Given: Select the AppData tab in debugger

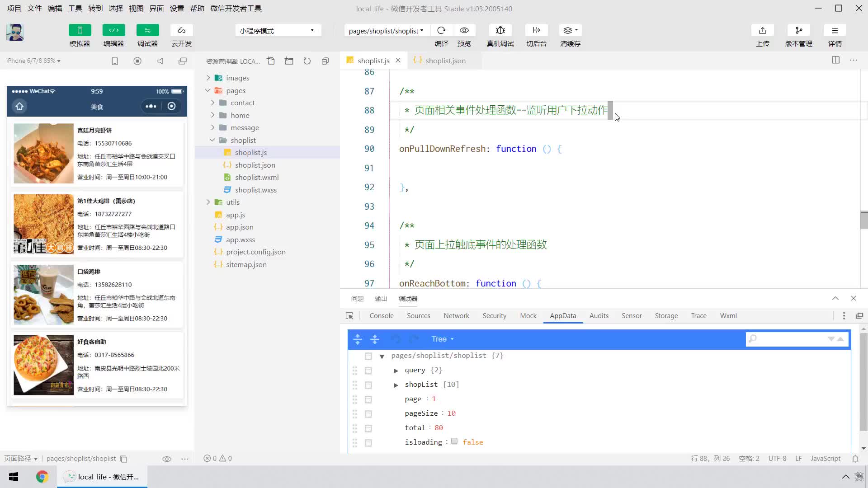Looking at the screenshot, I should pyautogui.click(x=563, y=315).
